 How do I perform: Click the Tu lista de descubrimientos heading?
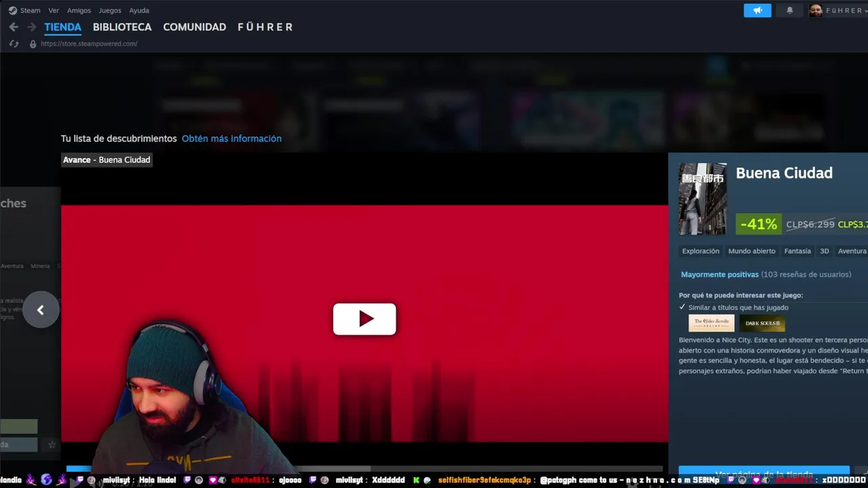[x=119, y=138]
